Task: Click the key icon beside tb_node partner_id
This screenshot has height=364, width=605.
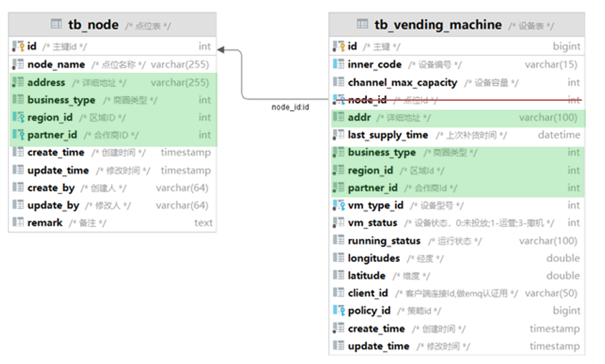Action: pyautogui.click(x=18, y=135)
